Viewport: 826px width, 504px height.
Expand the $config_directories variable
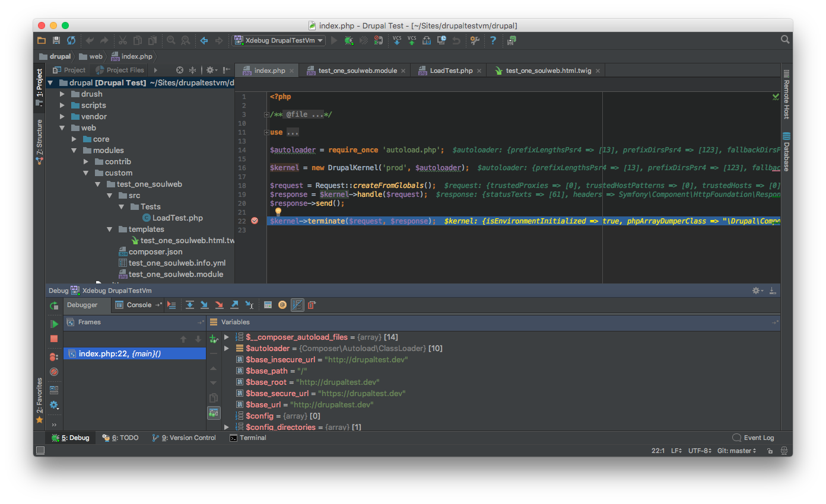coord(226,427)
